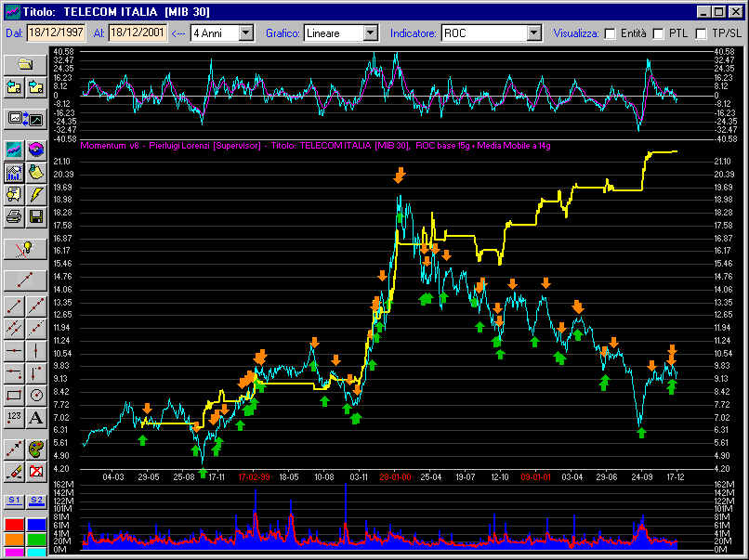Click the Dal start date field
Viewport: 749px width, 560px height.
pos(56,33)
